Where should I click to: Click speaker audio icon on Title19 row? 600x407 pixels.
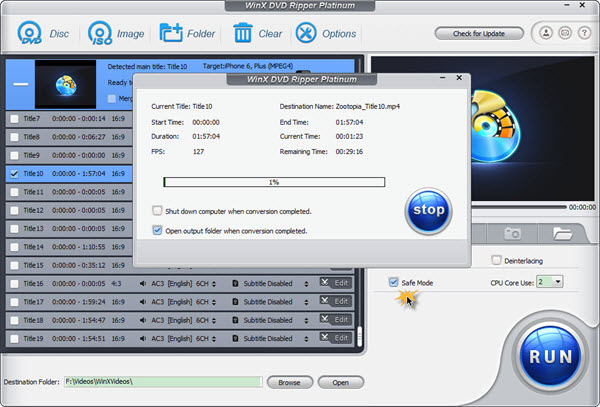(x=143, y=339)
